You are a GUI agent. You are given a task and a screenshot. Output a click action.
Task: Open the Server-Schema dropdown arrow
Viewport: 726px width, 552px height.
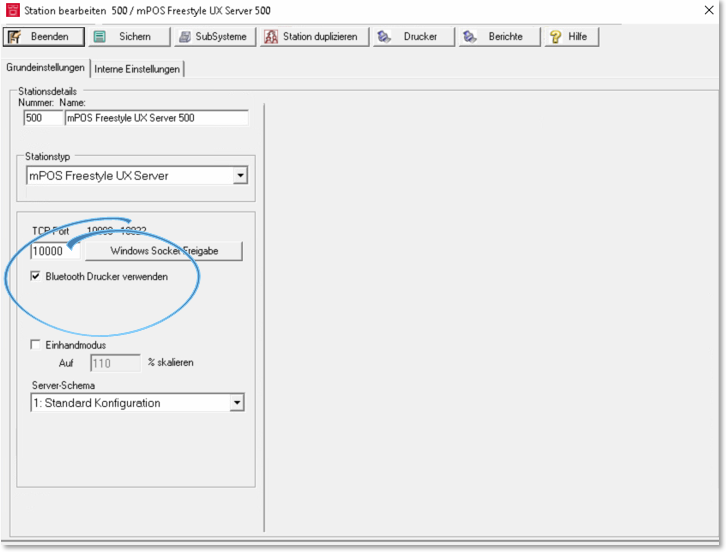pos(237,402)
